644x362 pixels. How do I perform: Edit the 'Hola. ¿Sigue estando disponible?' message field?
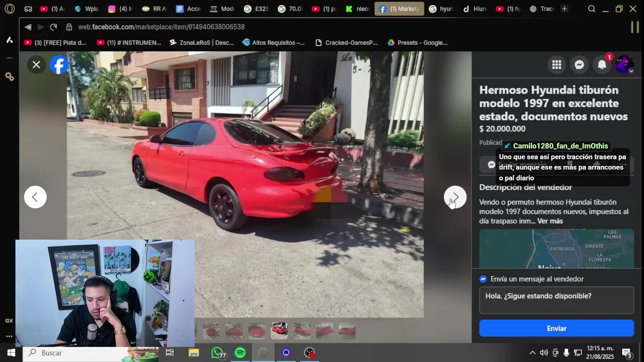[x=556, y=300]
